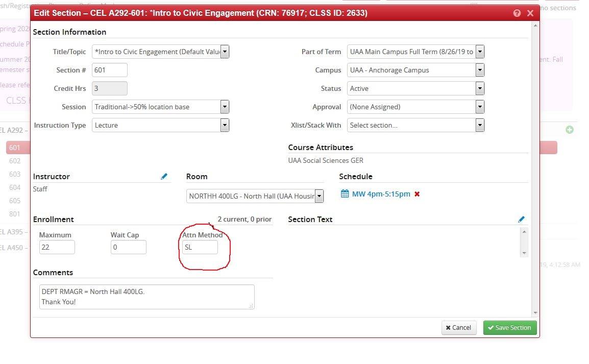Cancel editing the section
This screenshot has height=364, width=589.
pyautogui.click(x=458, y=327)
